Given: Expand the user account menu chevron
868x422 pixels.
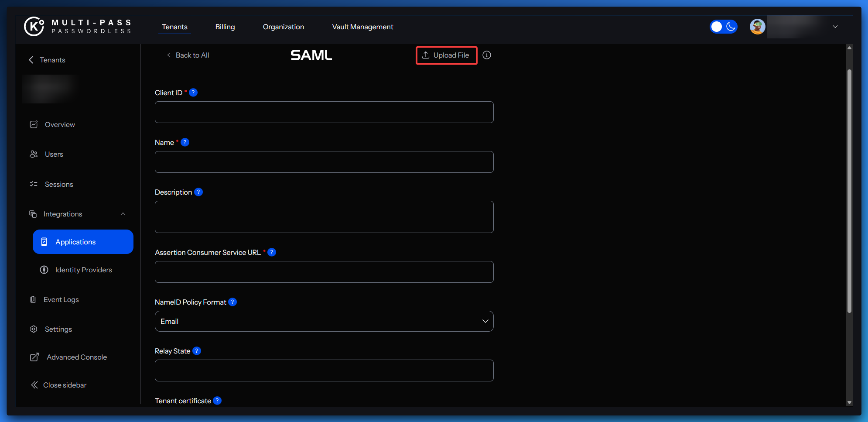Looking at the screenshot, I should tap(835, 27).
